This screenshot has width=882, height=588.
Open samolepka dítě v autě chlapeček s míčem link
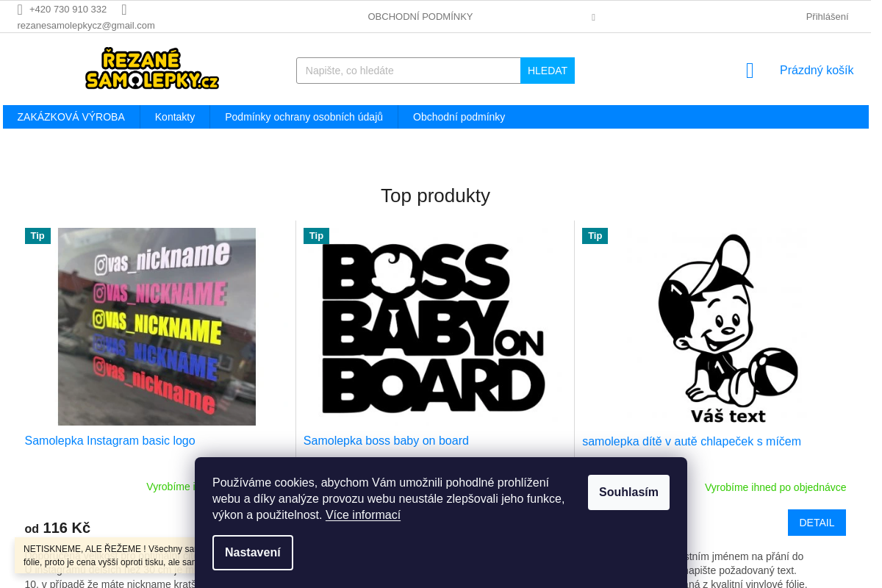pyautogui.click(x=692, y=442)
